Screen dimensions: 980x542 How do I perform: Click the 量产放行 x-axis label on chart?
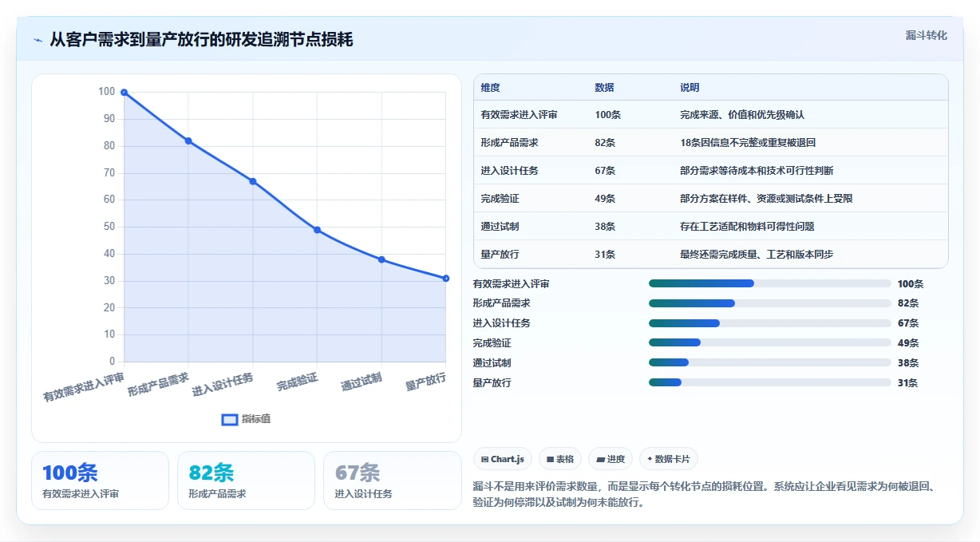pyautogui.click(x=425, y=382)
